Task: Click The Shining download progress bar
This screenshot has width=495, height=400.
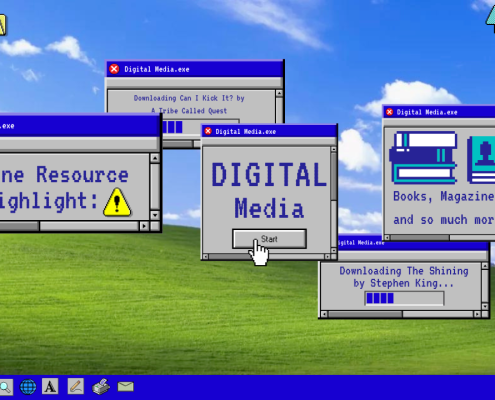Action: click(404, 298)
